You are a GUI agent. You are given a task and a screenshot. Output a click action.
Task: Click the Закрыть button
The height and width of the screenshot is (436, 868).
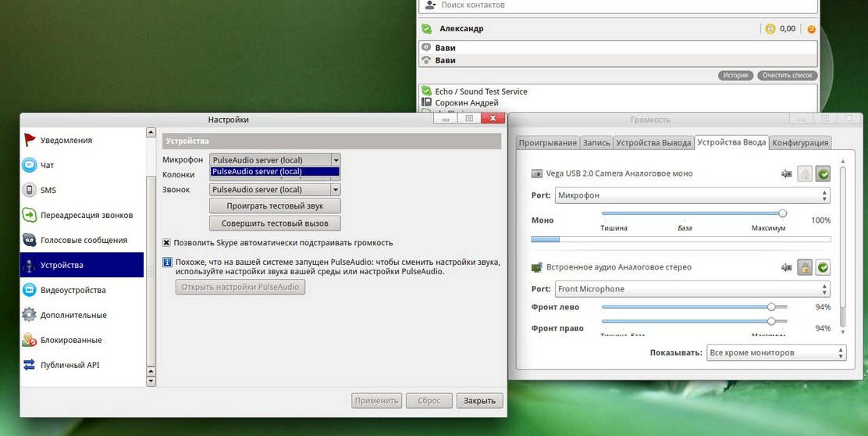(x=479, y=401)
